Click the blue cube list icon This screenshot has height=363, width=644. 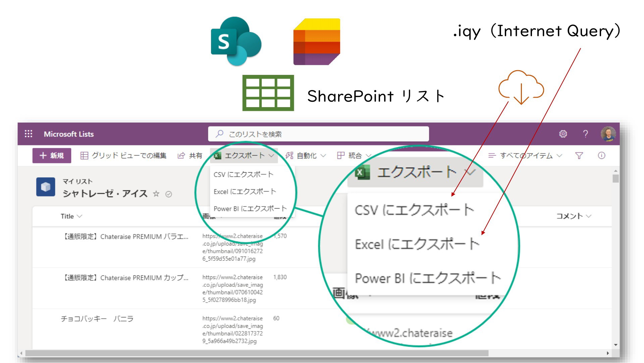pyautogui.click(x=46, y=187)
